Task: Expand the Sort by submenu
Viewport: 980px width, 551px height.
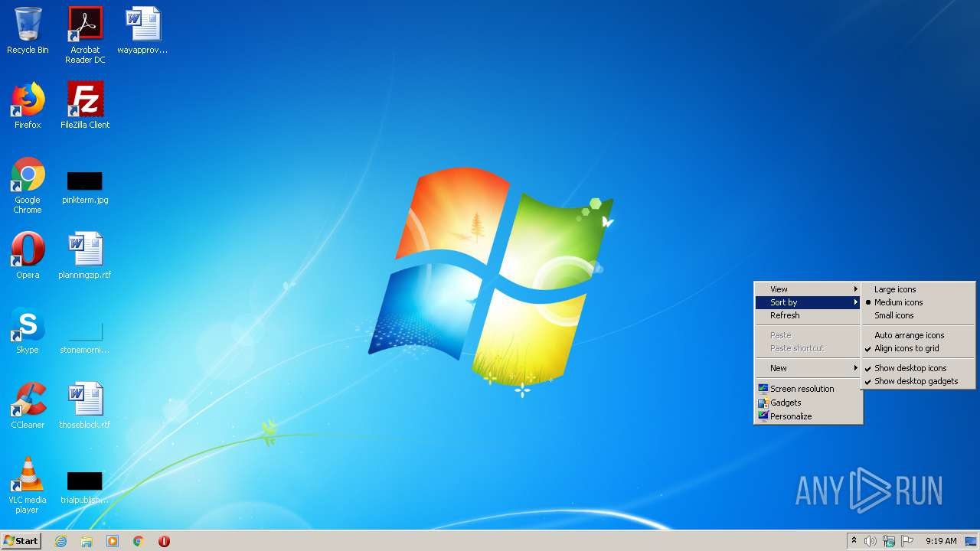Action: coord(808,302)
